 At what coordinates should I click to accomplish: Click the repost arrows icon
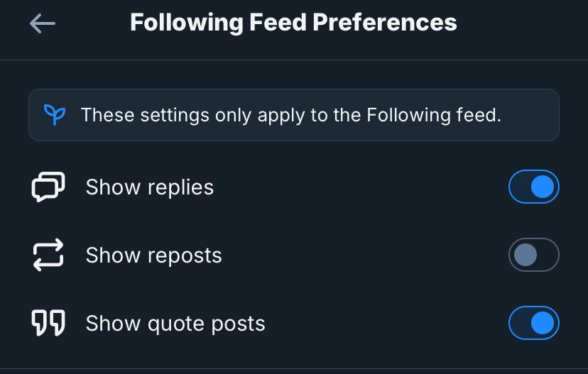tap(48, 255)
